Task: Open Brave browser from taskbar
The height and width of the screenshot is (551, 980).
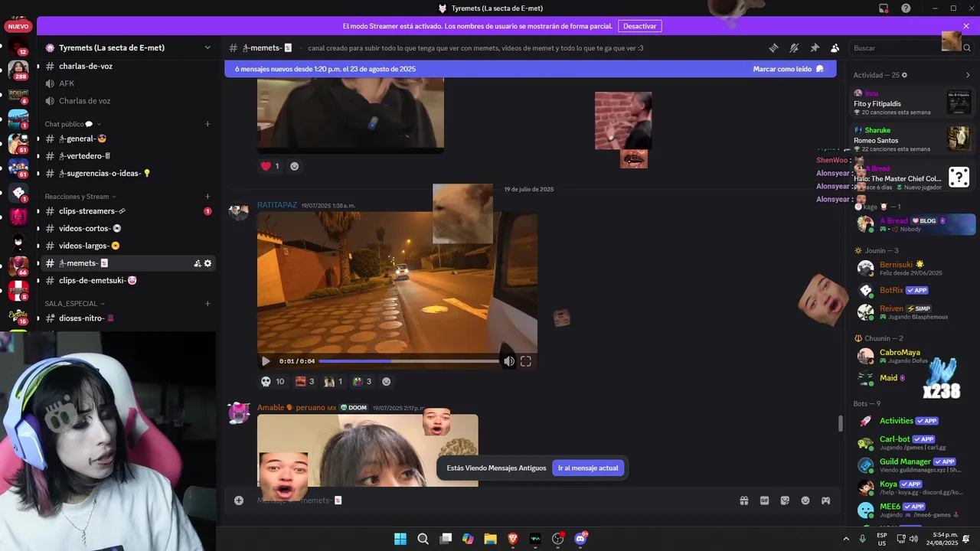Action: pyautogui.click(x=513, y=539)
